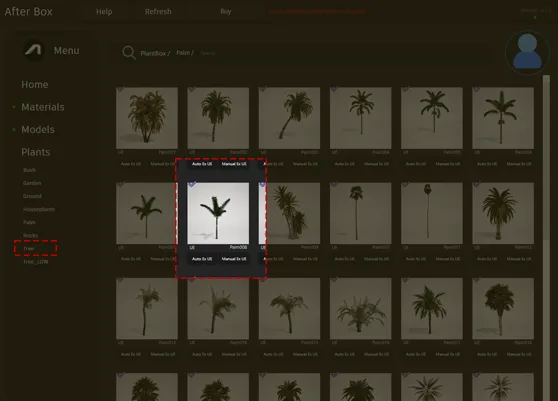Select the Tree category in the sidebar
Screen dimensions: 558x401
[29, 248]
